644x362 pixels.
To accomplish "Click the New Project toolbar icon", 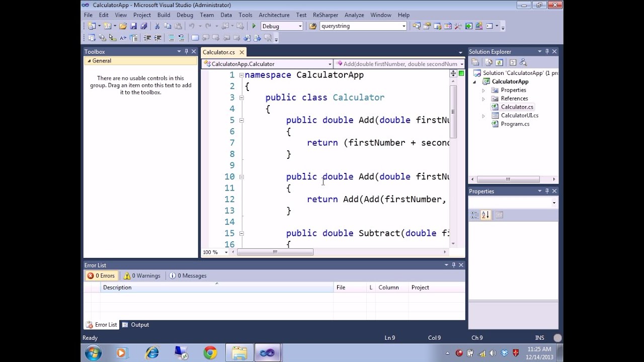I will pyautogui.click(x=92, y=26).
